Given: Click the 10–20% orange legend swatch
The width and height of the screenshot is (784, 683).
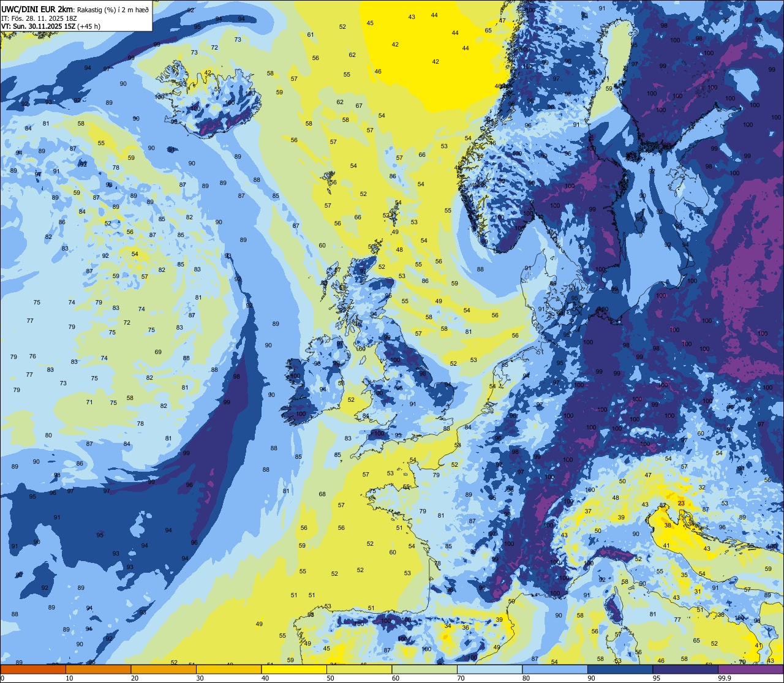Looking at the screenshot, I should point(98,669).
